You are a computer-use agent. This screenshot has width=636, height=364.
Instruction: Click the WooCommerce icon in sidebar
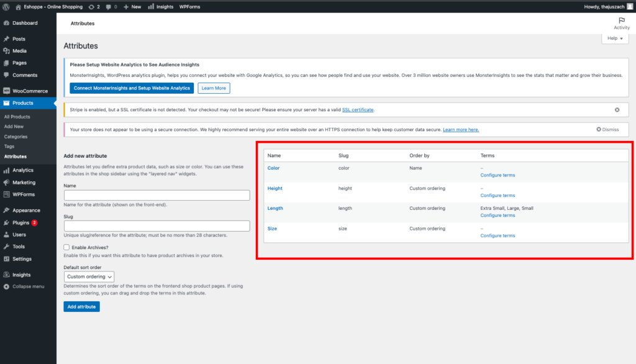pos(6,91)
